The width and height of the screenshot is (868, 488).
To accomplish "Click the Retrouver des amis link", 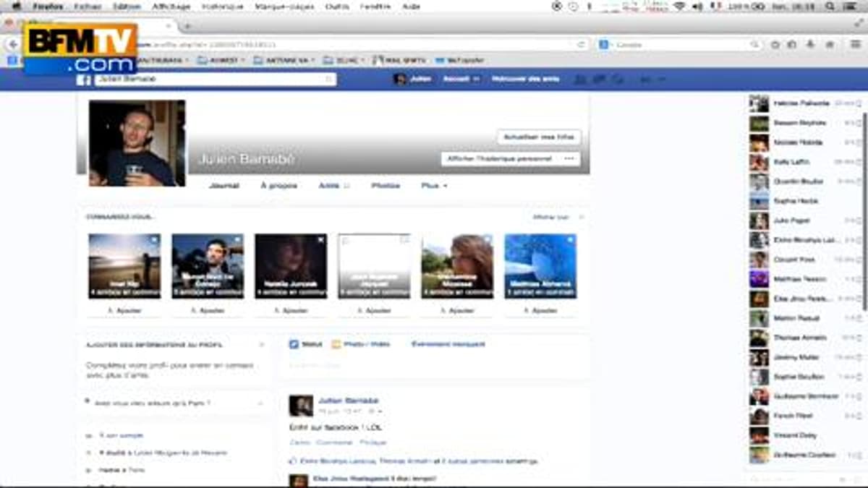I will pyautogui.click(x=526, y=80).
